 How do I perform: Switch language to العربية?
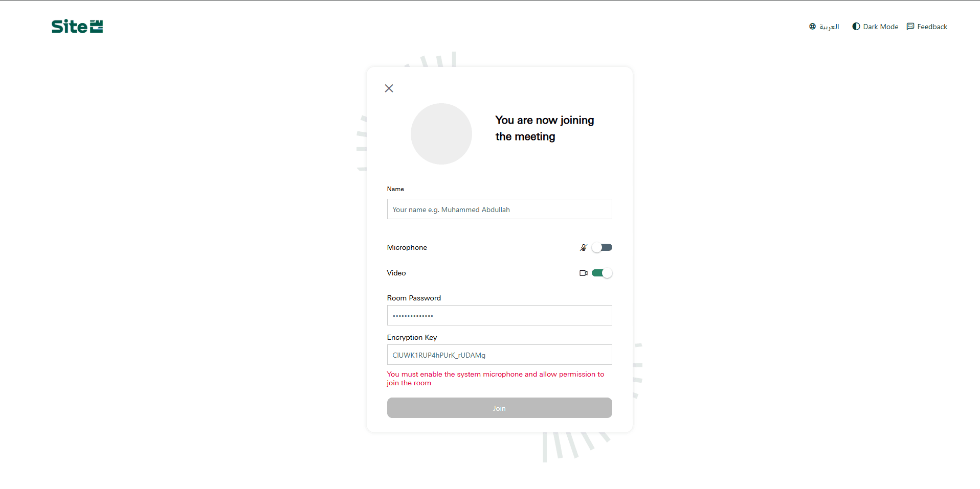pyautogui.click(x=829, y=27)
